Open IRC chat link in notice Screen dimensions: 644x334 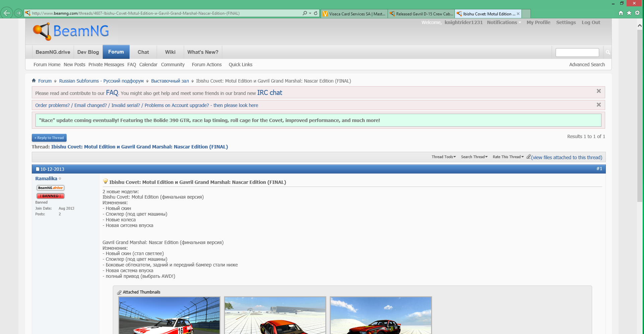[x=269, y=93]
